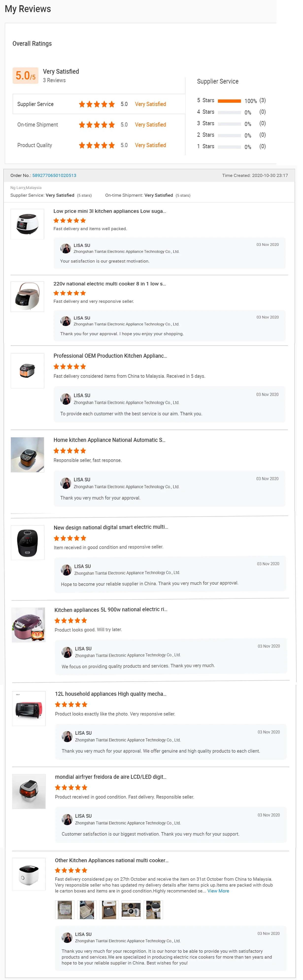This screenshot has width=303, height=980.
Task: Click LISA SU avatar in first reply
Action: (x=66, y=248)
